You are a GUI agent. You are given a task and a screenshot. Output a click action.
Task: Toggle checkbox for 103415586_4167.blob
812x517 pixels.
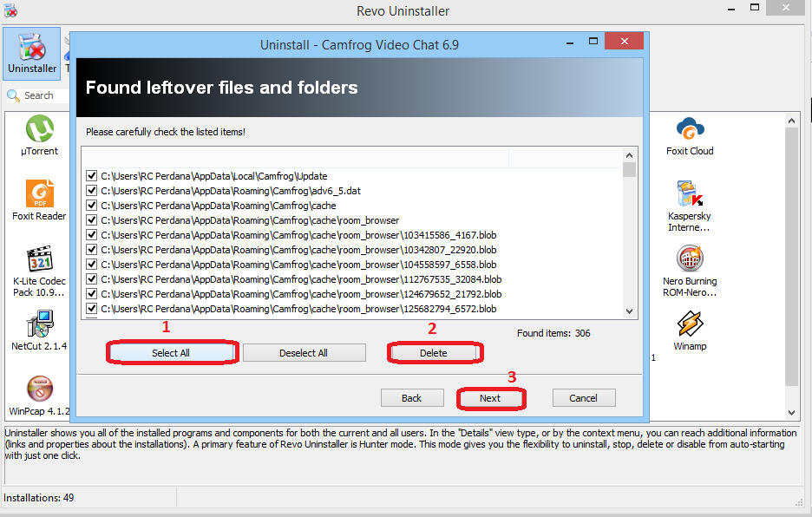point(91,235)
